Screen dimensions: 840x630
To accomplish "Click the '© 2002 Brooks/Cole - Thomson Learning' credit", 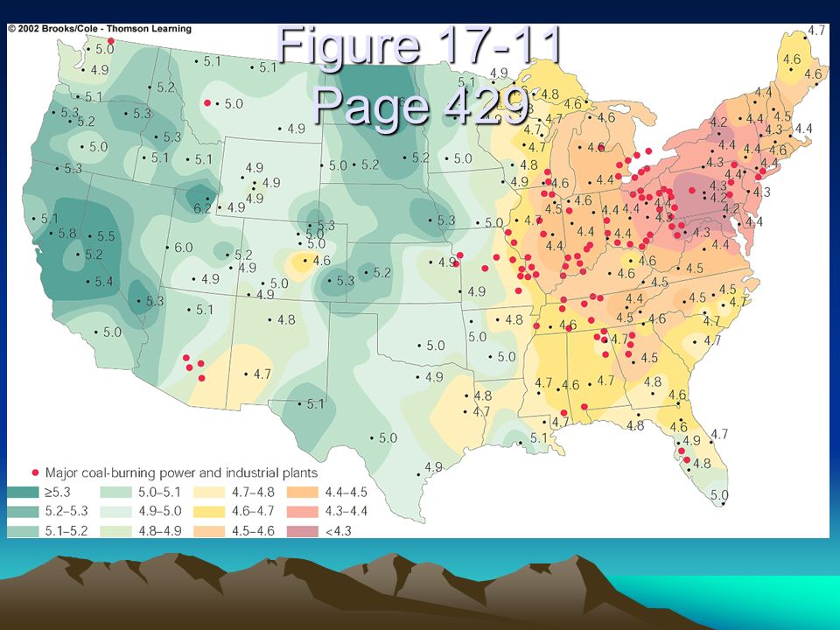I will click(x=100, y=28).
